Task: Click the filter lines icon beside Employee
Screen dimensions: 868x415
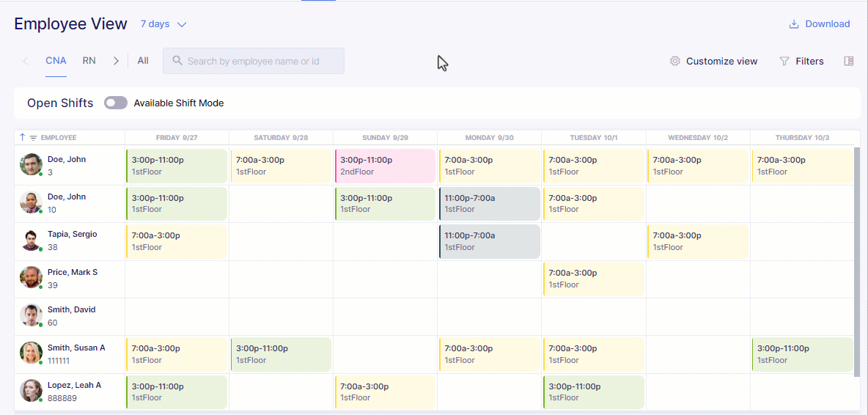Action: [33, 138]
